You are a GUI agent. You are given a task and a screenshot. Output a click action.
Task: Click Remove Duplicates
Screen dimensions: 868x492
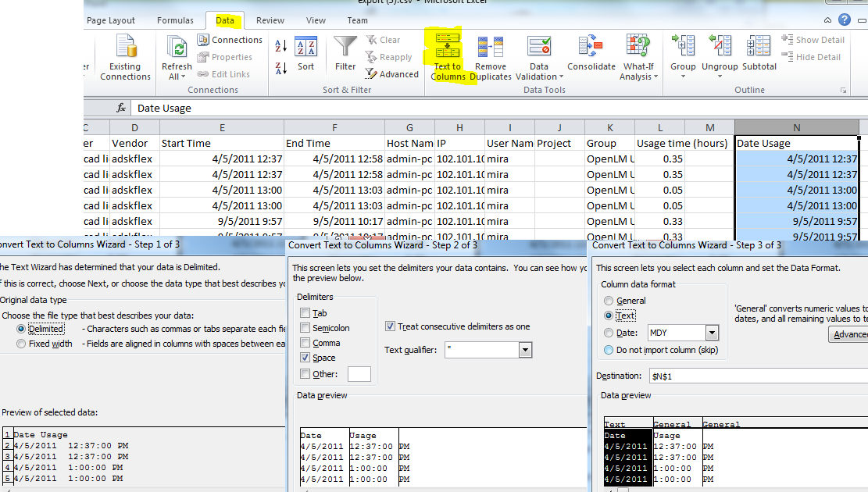tap(491, 57)
